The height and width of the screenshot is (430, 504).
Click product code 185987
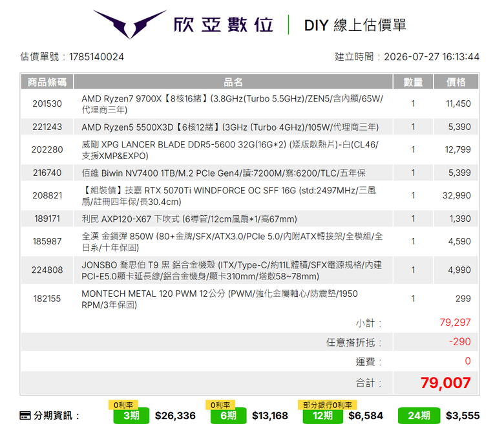[47, 241]
